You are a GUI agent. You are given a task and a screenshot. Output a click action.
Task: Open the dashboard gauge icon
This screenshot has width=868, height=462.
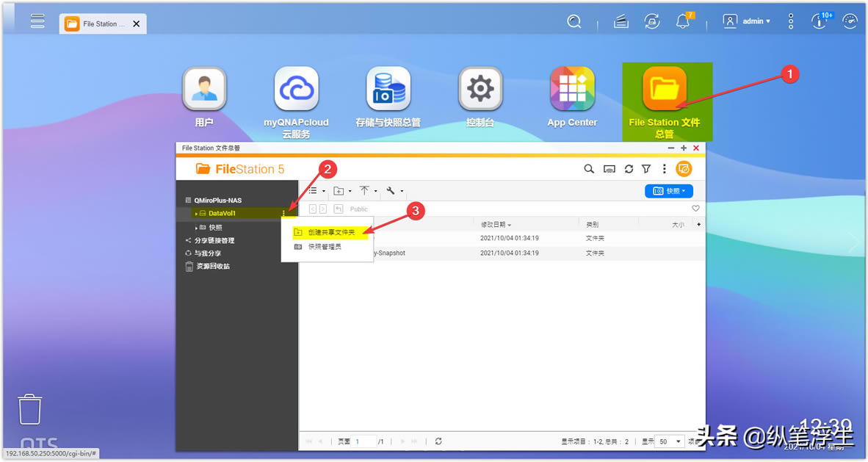[850, 21]
